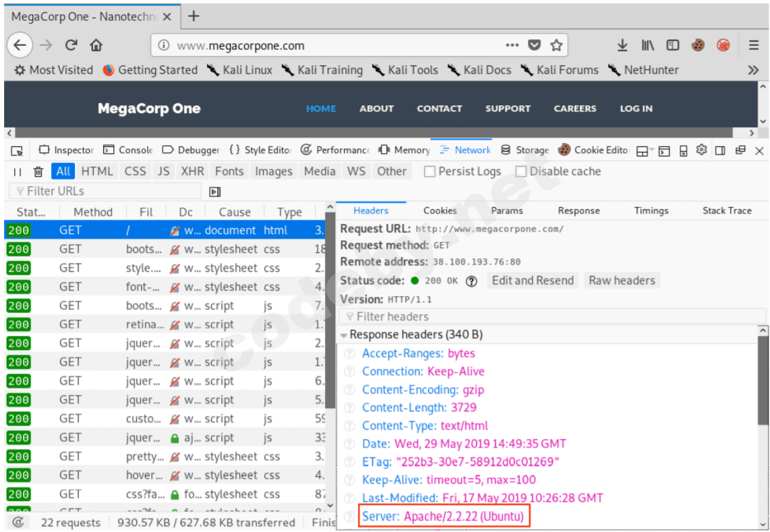This screenshot has height=532, width=770.
Task: Enable Persist Logs checkbox
Action: 430,171
